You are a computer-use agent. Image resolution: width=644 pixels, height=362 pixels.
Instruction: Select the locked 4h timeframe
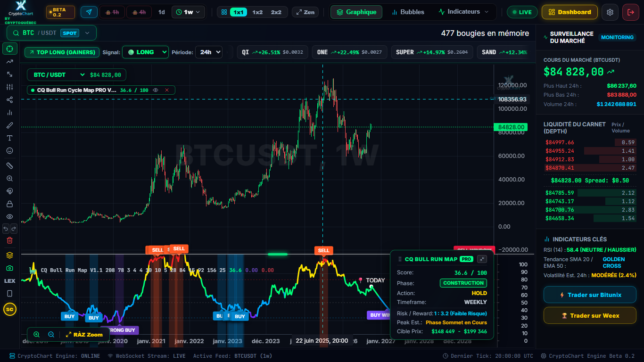(139, 12)
